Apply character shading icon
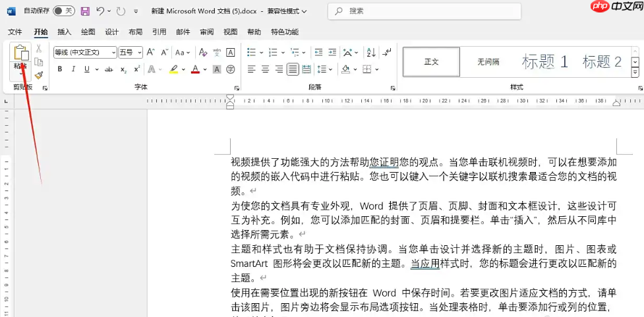Image resolution: width=644 pixels, height=317 pixels. (x=217, y=69)
